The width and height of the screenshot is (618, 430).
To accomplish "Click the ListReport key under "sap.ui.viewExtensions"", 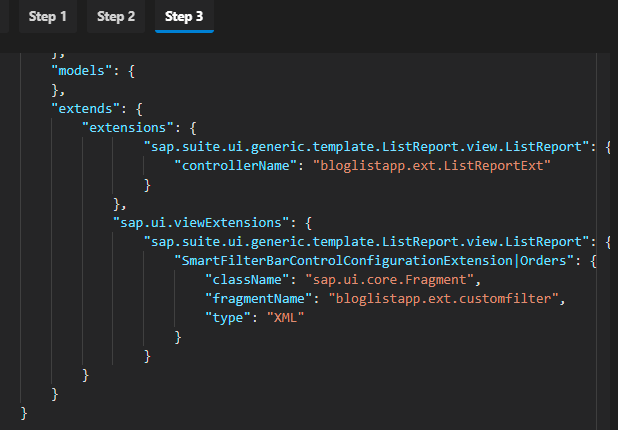I will tap(367, 242).
